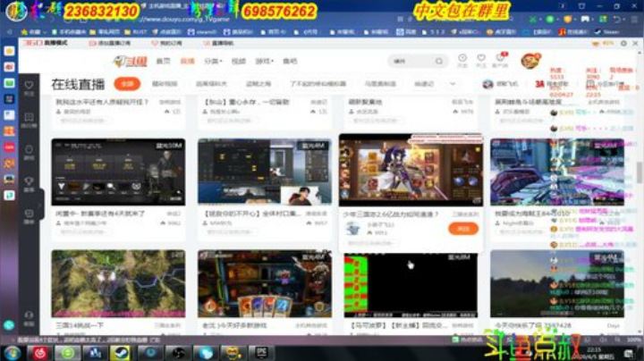Viewport: 644px width, 361px height.
Task: Expand the 分类 dropdown in the top navigation
Action: (213, 61)
